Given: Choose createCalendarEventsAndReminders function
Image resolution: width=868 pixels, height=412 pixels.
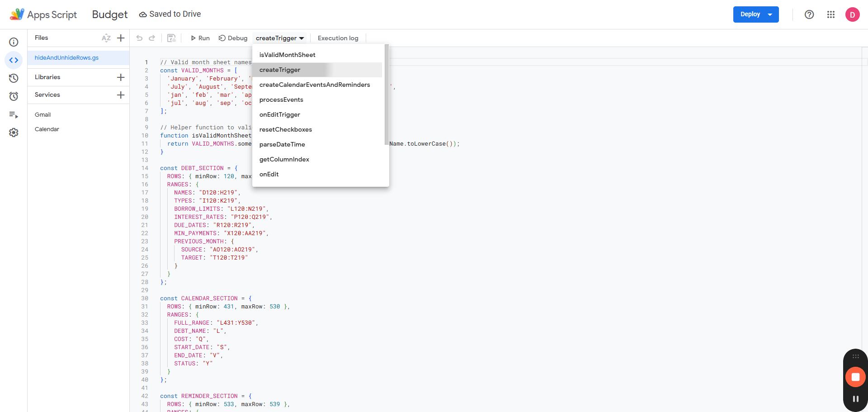Looking at the screenshot, I should [x=317, y=85].
